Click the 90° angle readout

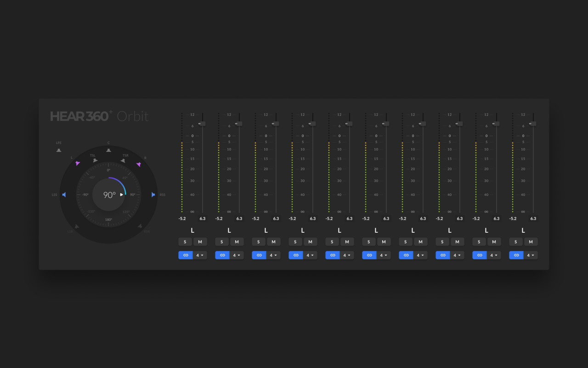point(109,195)
